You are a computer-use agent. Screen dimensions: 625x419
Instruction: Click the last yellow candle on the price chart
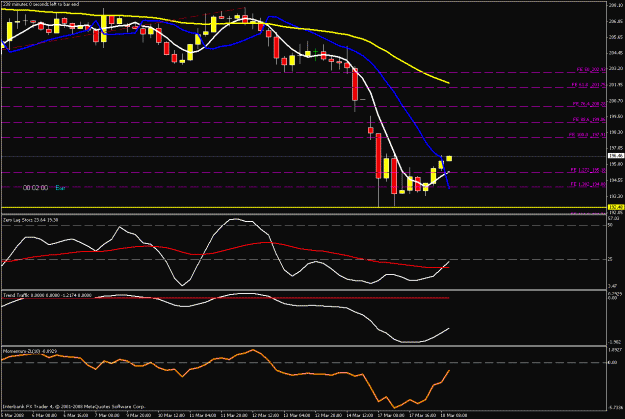point(449,159)
